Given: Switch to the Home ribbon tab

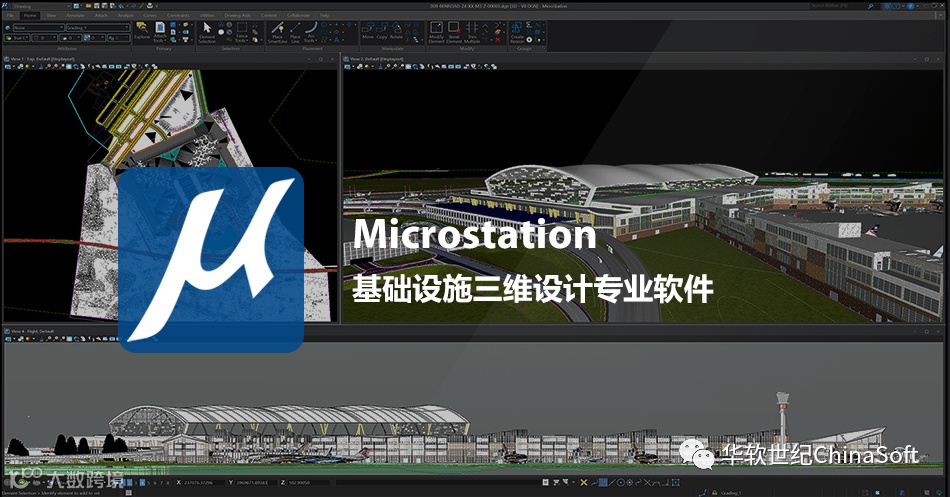Looking at the screenshot, I should pos(30,15).
